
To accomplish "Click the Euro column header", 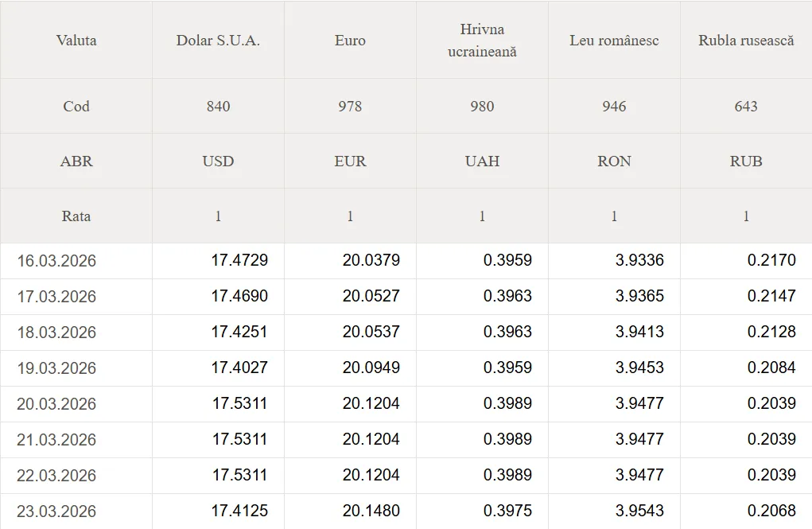I will click(x=350, y=41).
